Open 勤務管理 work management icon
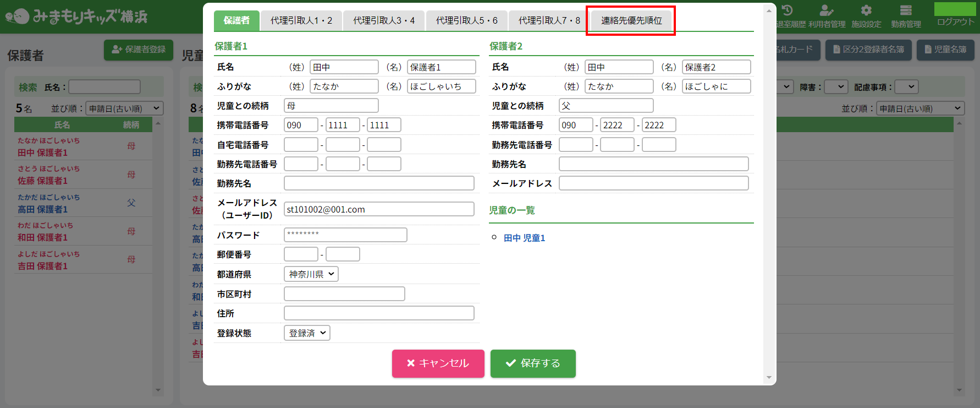980x408 pixels. coord(906,11)
